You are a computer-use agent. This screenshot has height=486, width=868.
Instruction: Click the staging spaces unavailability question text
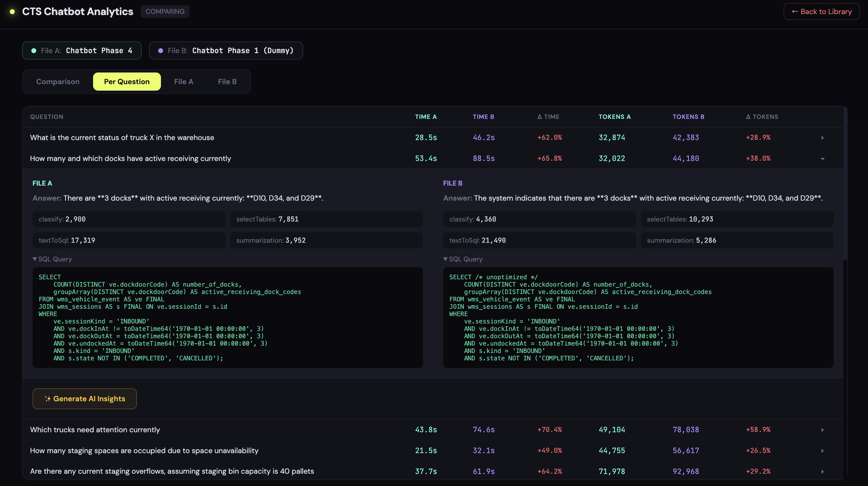(x=144, y=451)
